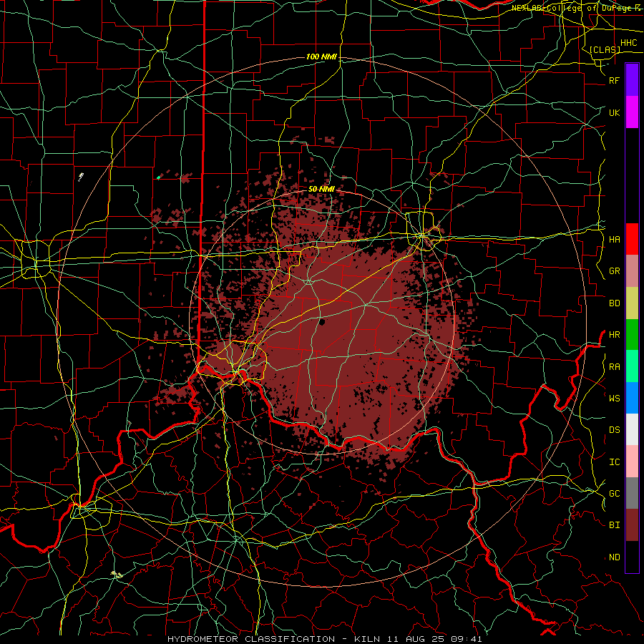Image resolution: width=644 pixels, height=644 pixels.
Task: Click the IC legend label
Action: (x=614, y=462)
